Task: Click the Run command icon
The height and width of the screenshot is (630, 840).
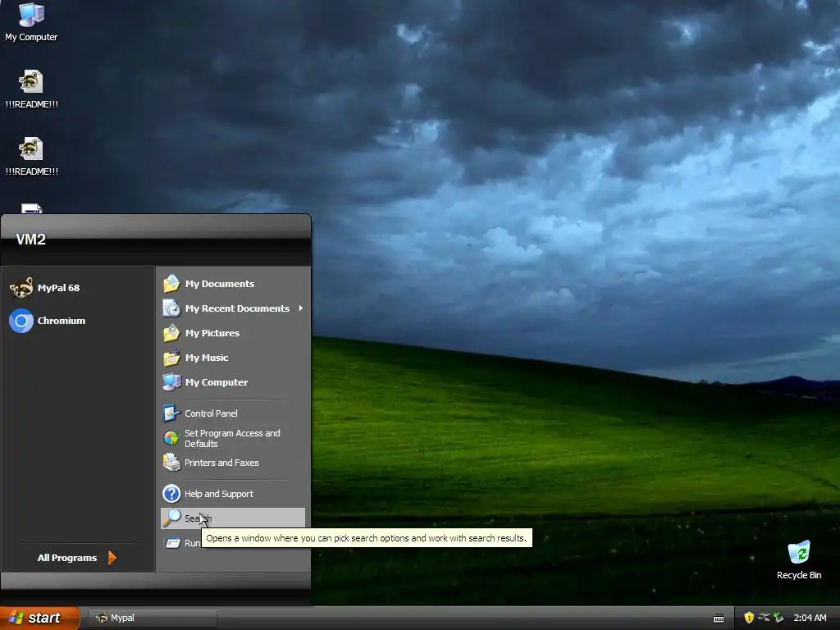Action: pos(172,543)
